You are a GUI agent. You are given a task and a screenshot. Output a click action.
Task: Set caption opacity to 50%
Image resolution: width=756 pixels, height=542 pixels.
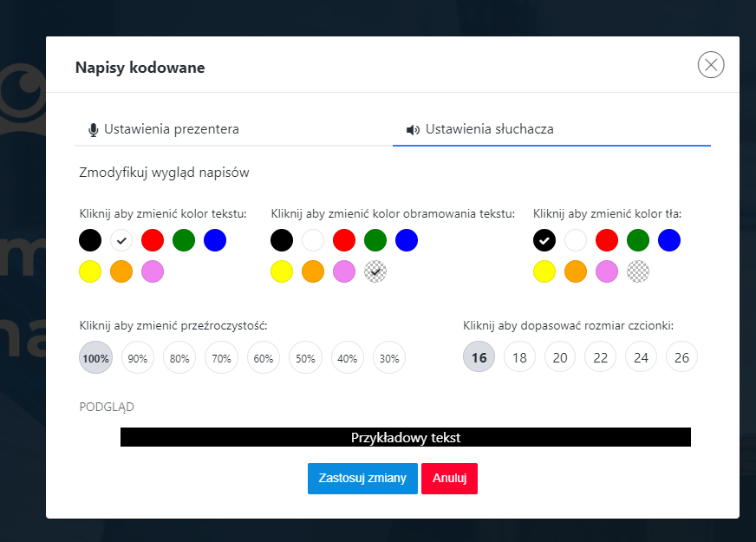coord(305,357)
